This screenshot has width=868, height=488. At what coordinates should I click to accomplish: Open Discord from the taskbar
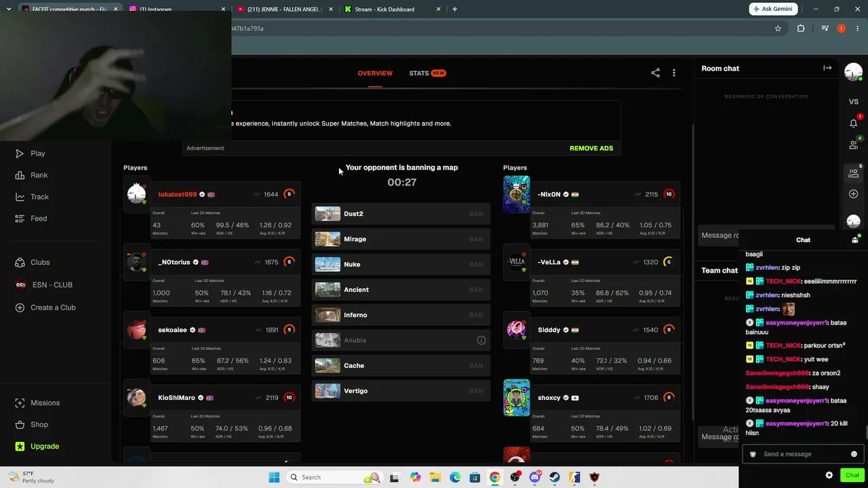pos(535,477)
